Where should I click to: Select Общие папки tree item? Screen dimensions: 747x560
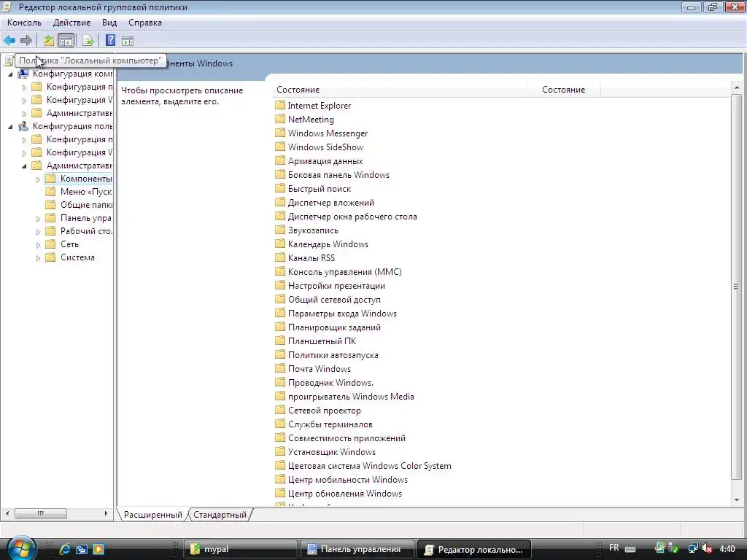[79, 205]
